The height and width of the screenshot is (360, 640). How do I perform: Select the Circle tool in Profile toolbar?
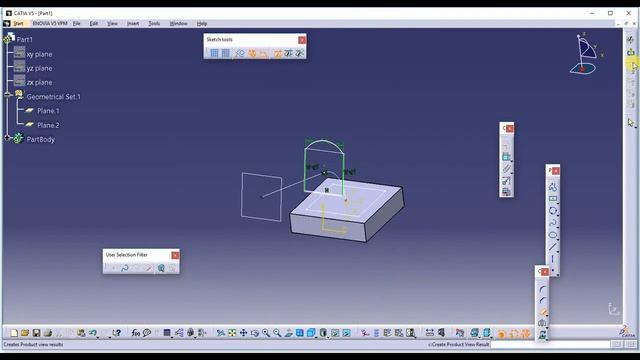click(x=553, y=211)
